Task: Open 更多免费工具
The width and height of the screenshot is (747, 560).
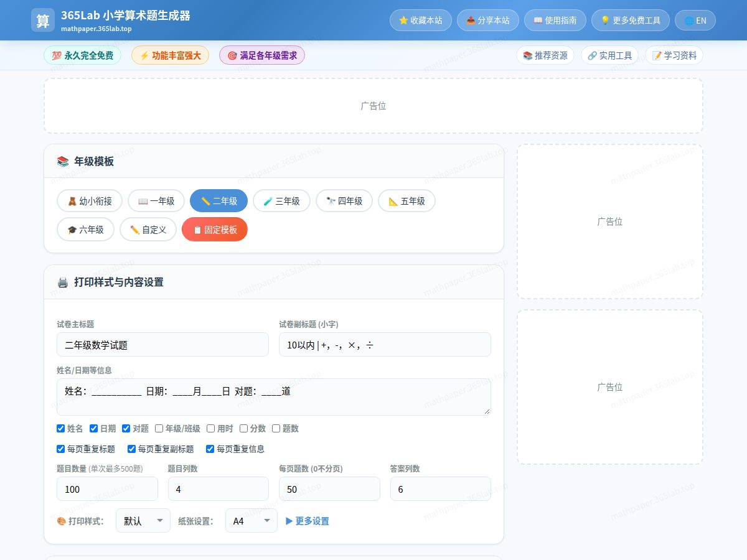Action: [631, 20]
